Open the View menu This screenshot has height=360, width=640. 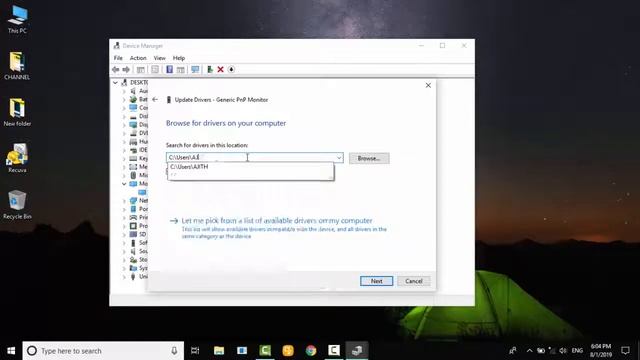point(160,58)
